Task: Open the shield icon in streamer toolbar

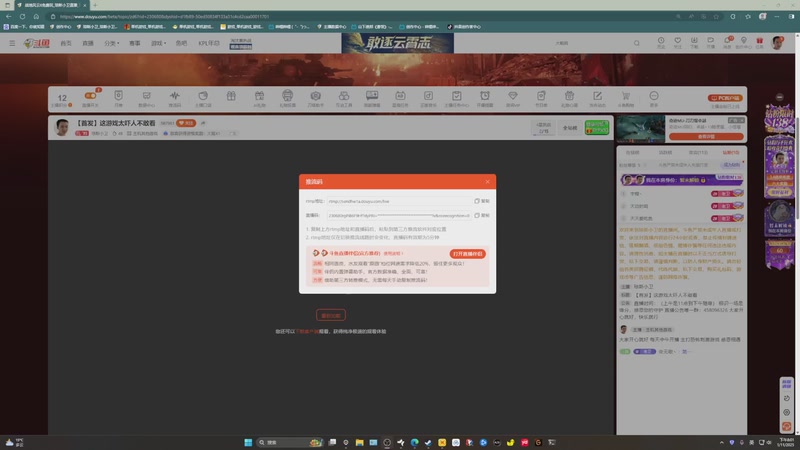Action: [118, 97]
